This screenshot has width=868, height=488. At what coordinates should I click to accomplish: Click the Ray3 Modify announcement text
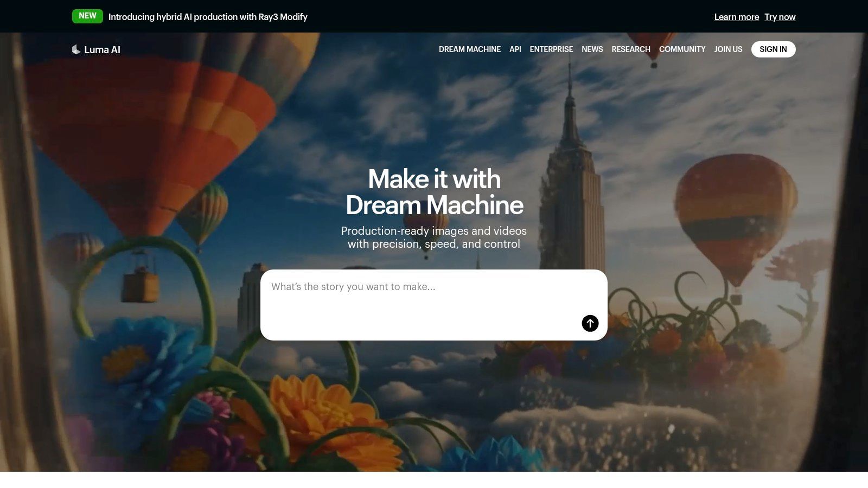[208, 17]
